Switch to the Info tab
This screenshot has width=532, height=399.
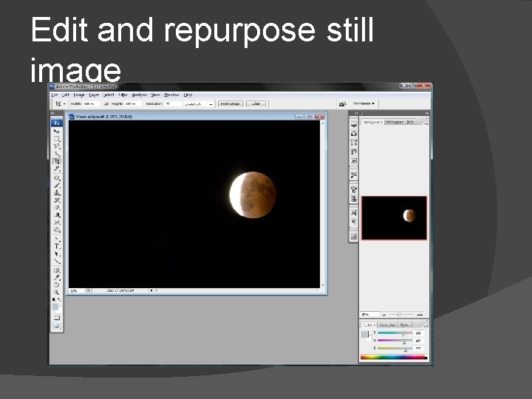pos(410,122)
